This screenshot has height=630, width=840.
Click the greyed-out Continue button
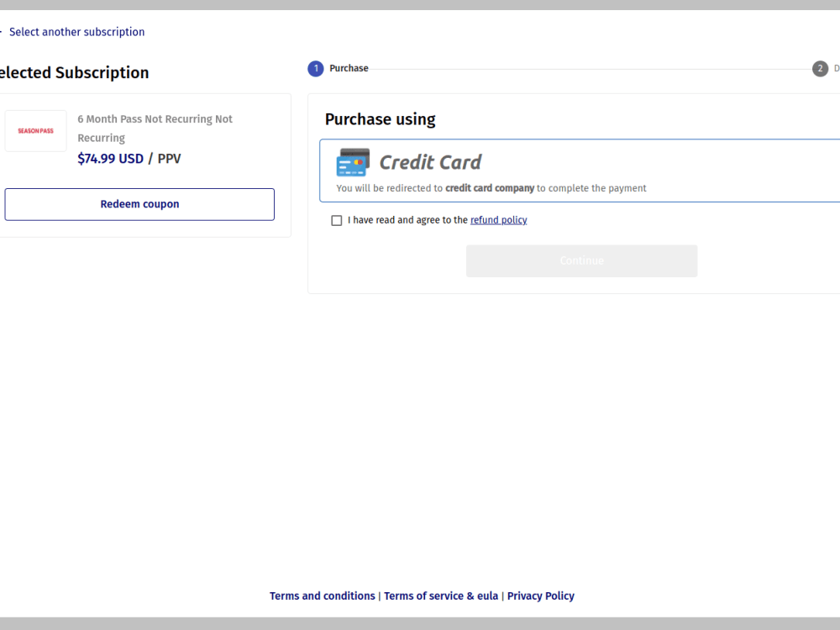582,261
